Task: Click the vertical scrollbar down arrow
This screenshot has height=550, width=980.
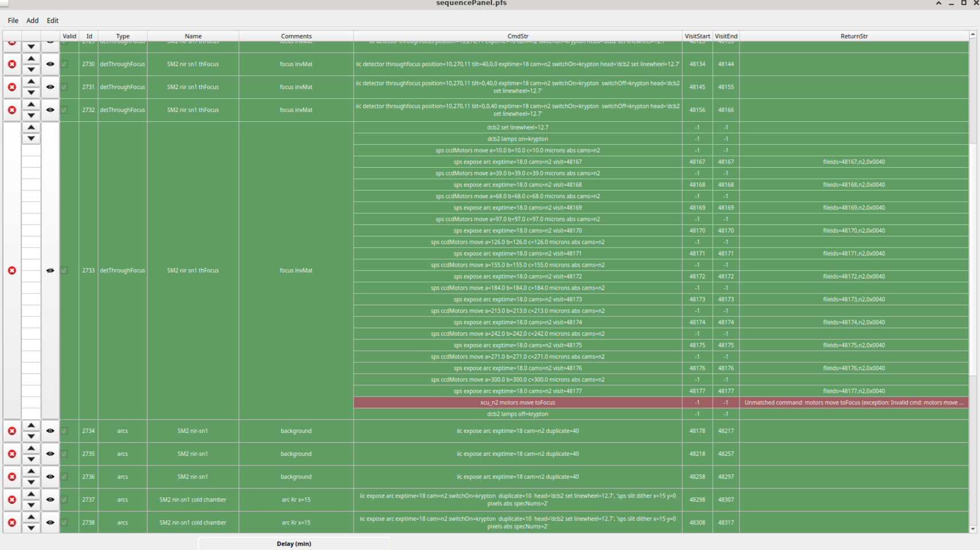Action: point(973,529)
